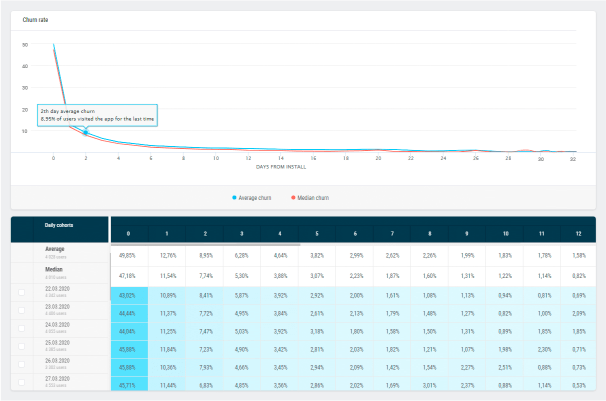Image resolution: width=606 pixels, height=401 pixels.
Task: Click the Churn rate chart title
Action: click(x=37, y=19)
